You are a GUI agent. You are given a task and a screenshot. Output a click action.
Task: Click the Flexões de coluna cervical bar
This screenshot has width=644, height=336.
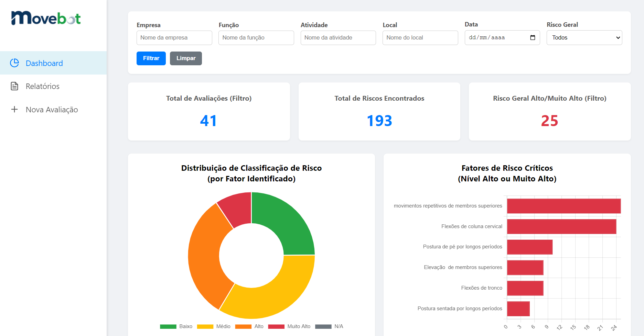pos(561,226)
